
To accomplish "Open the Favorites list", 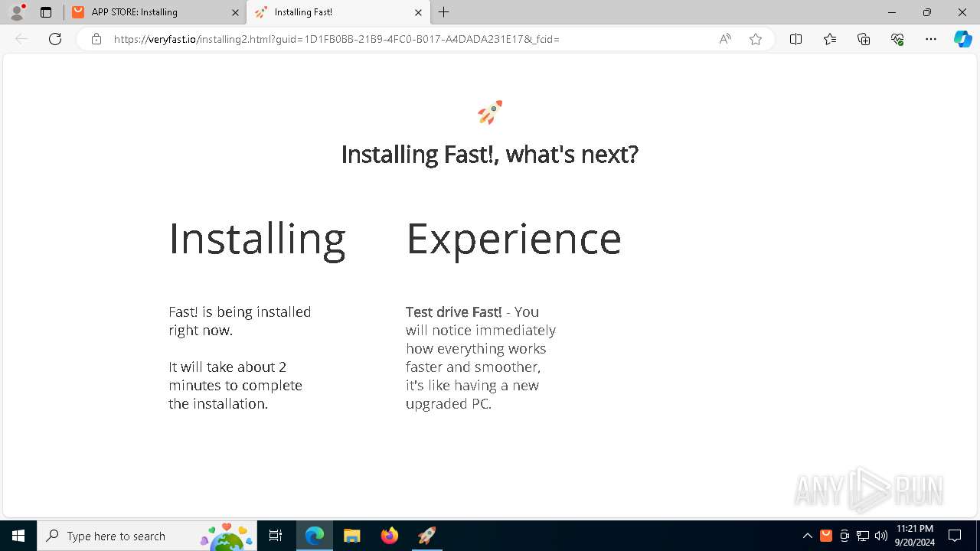I will coord(830,39).
